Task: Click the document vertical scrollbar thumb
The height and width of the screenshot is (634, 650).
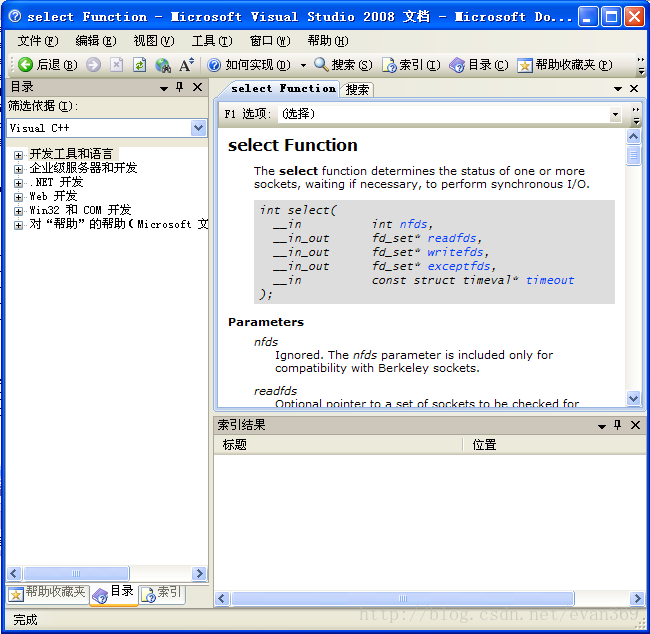Action: click(x=633, y=155)
